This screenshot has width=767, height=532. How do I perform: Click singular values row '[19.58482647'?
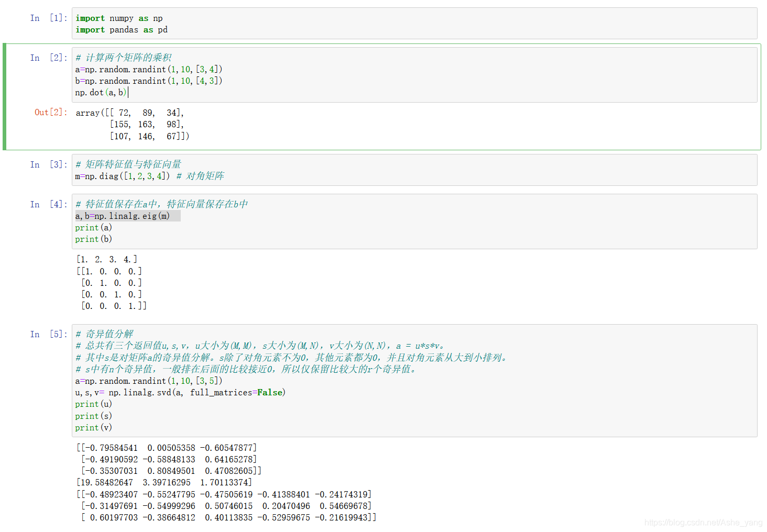pyautogui.click(x=165, y=483)
